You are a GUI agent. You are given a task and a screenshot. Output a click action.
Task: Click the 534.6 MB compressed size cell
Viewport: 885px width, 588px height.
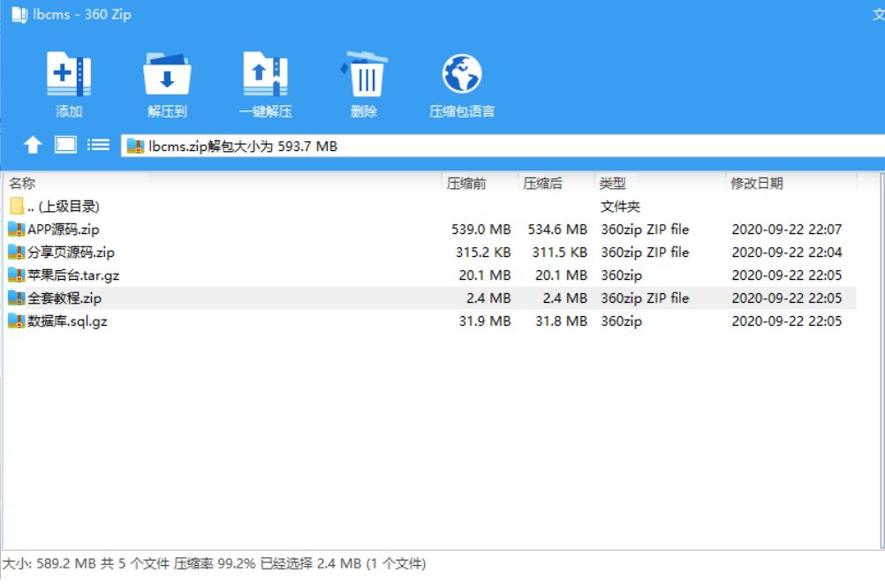click(557, 229)
